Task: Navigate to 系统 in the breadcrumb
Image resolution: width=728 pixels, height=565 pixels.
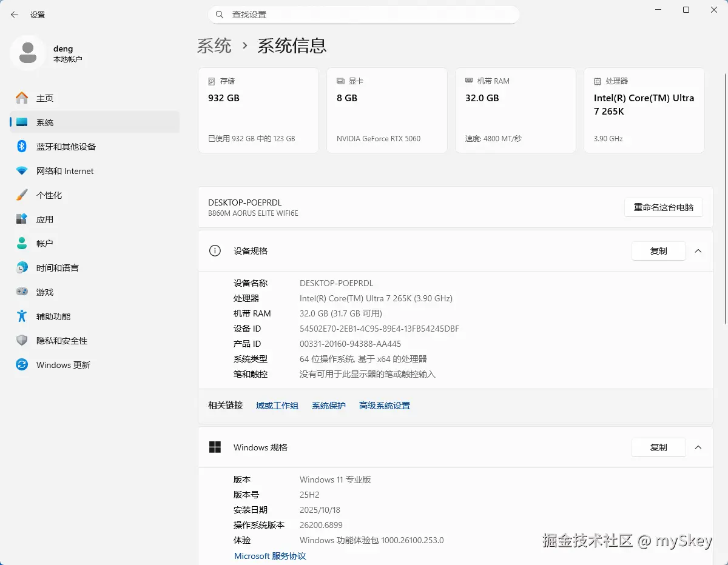Action: 214,46
